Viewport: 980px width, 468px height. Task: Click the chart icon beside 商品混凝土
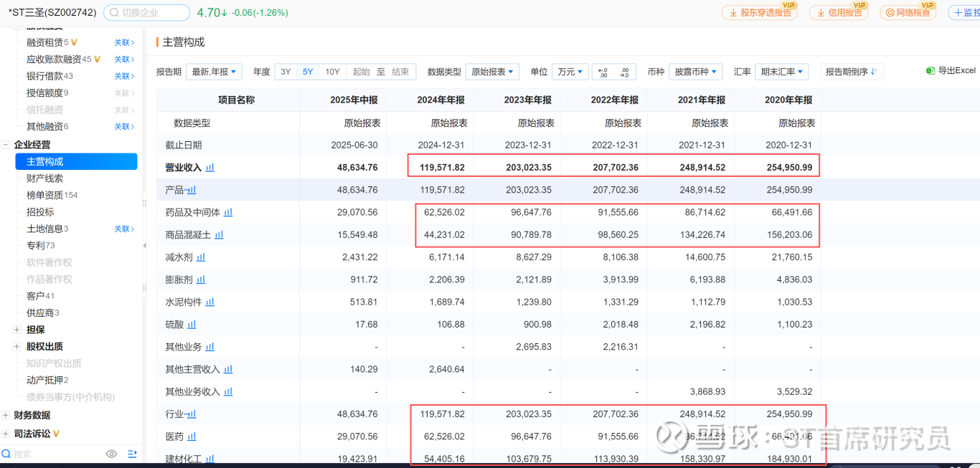coord(219,235)
